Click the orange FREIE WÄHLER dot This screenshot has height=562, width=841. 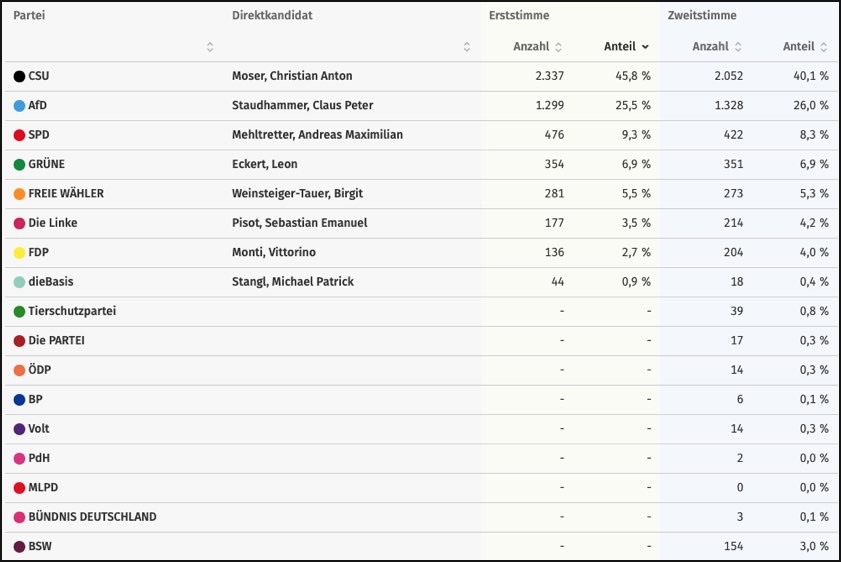point(19,194)
